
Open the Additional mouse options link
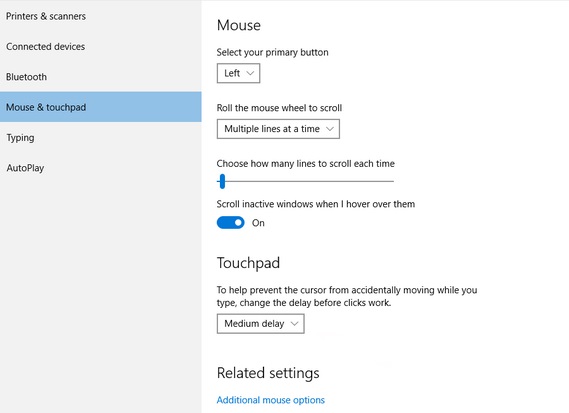[271, 400]
